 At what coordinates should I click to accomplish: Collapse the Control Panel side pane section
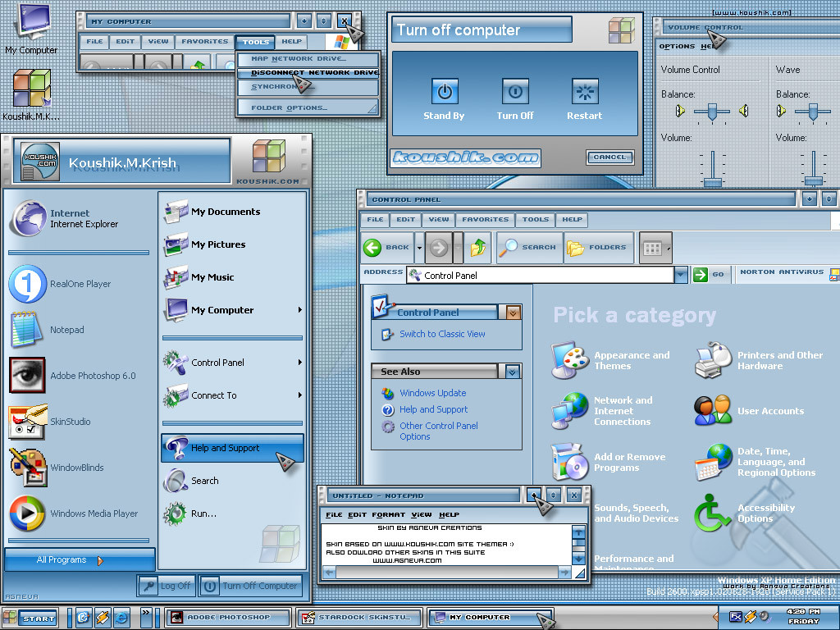click(x=513, y=313)
